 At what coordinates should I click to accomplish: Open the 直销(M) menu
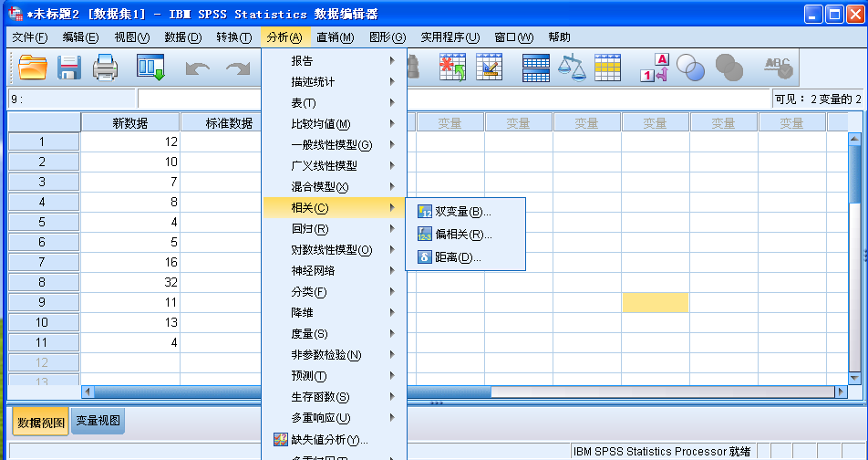[336, 37]
